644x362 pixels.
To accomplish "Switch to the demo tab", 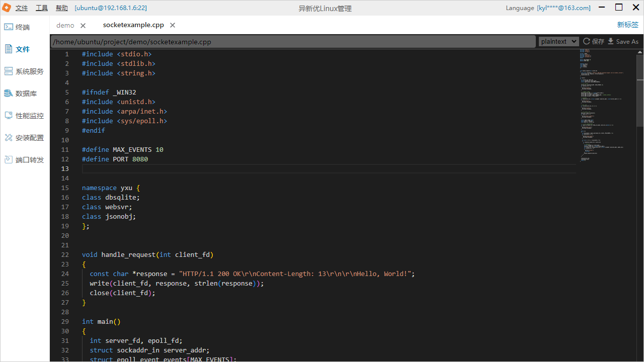I will 65,25.
